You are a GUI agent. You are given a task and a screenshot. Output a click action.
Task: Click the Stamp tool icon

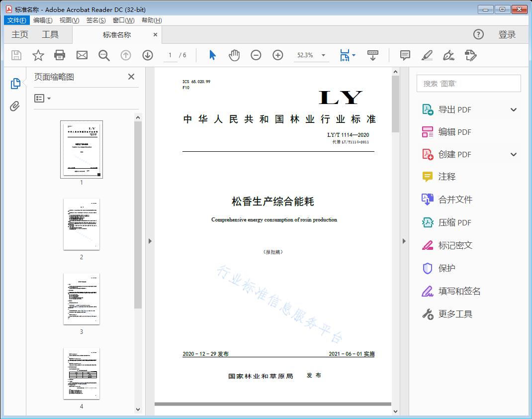click(x=471, y=55)
